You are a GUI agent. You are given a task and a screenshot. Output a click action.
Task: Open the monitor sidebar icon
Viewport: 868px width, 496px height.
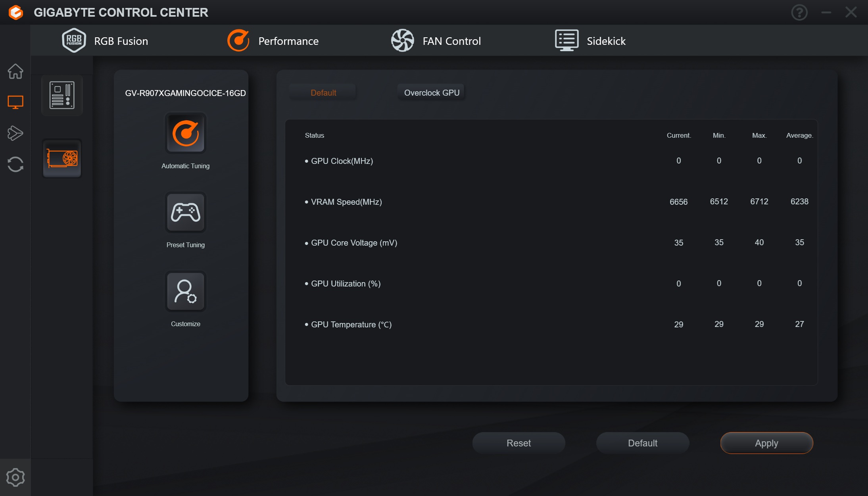[15, 102]
